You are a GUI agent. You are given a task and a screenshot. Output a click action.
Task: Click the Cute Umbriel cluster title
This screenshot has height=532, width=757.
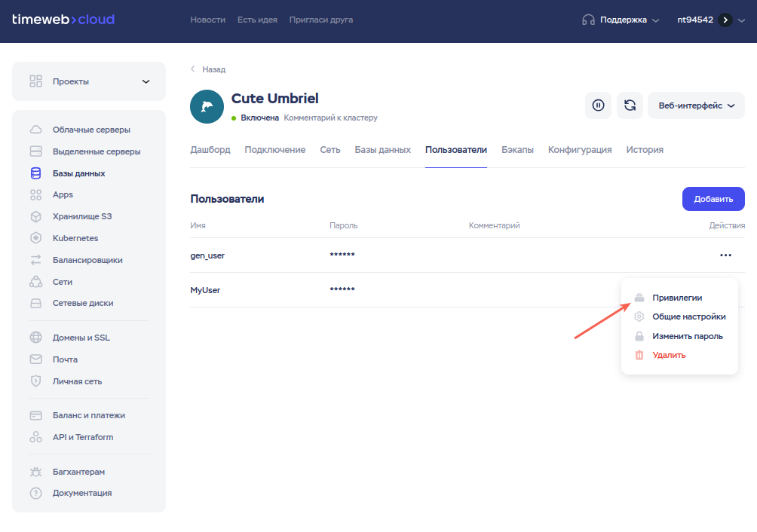point(274,99)
